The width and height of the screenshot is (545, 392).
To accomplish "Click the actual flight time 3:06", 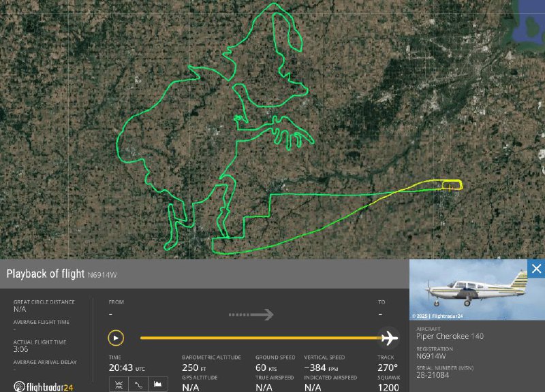I will click(x=21, y=349).
